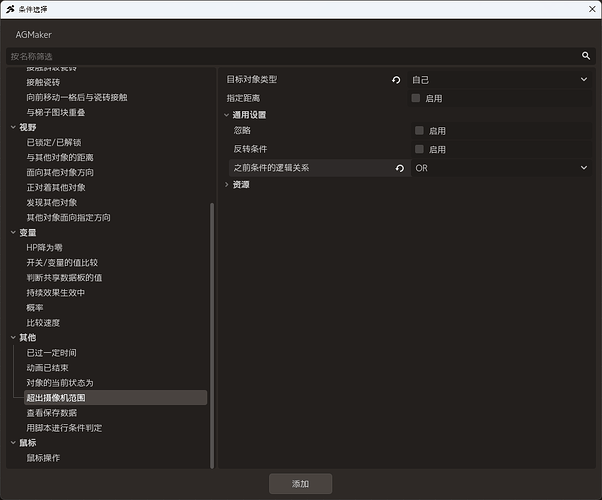
Task: Click the app logo in the title bar
Action: (10, 9)
